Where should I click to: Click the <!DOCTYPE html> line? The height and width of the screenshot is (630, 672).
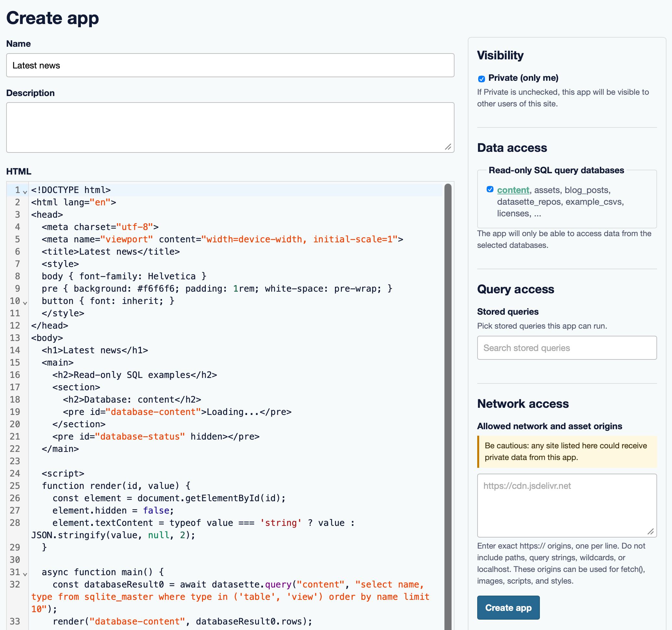click(x=71, y=190)
